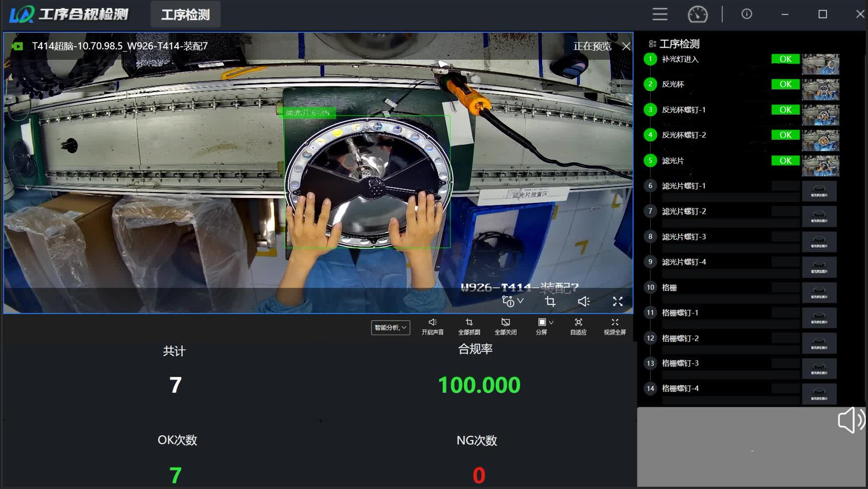Viewport: 868px width, 489px height.
Task: Click the crop icon on video overlay
Action: pyautogui.click(x=550, y=302)
